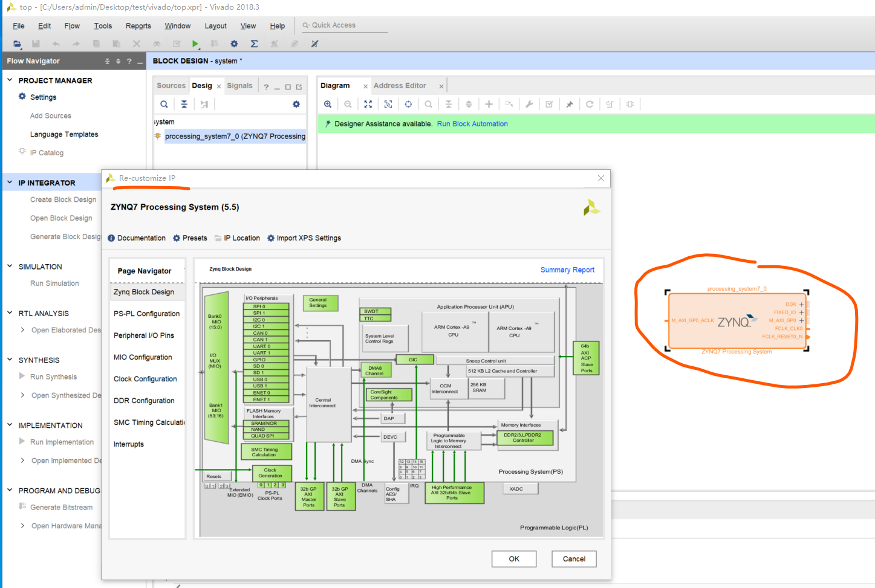Viewport: 875px width, 588px height.
Task: Click the Zoom Fit icon in Diagram toolbar
Action: pos(368,104)
